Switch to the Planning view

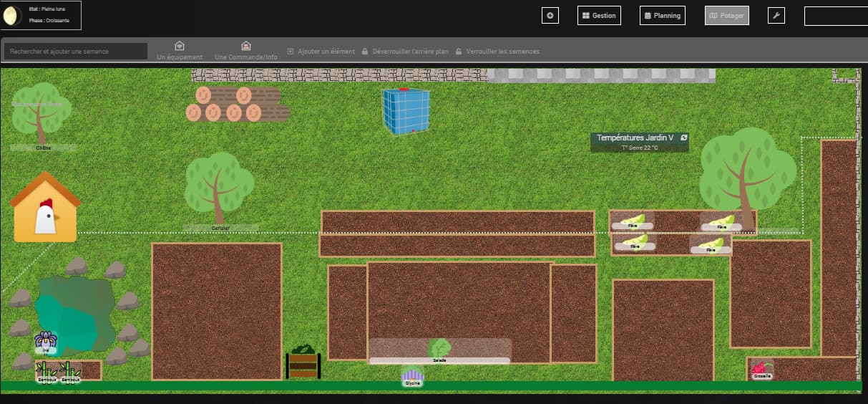click(662, 15)
